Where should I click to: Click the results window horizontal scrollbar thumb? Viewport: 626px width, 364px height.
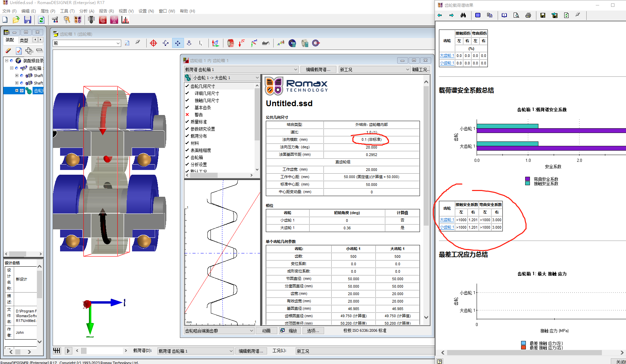pyautogui.click(x=524, y=353)
